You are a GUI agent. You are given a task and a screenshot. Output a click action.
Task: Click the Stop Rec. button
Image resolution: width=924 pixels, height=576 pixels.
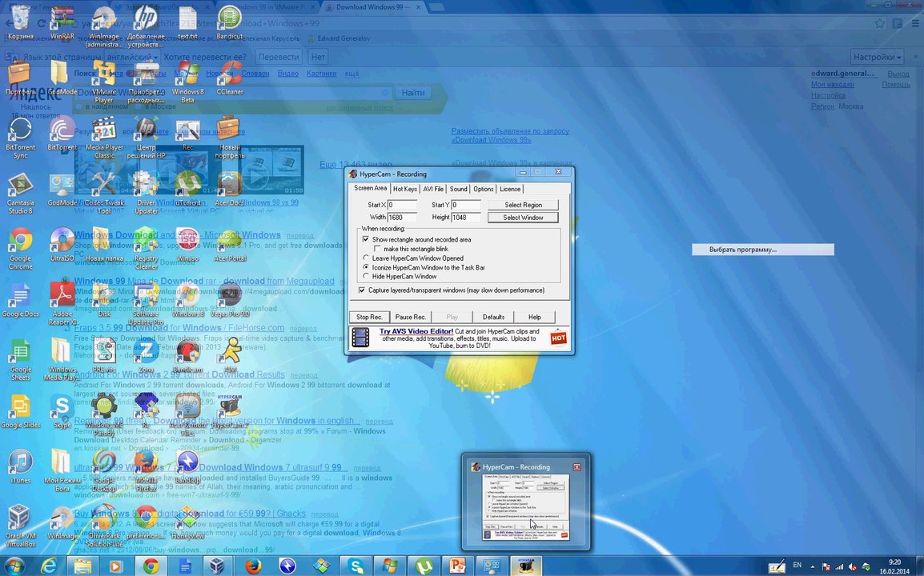[369, 317]
